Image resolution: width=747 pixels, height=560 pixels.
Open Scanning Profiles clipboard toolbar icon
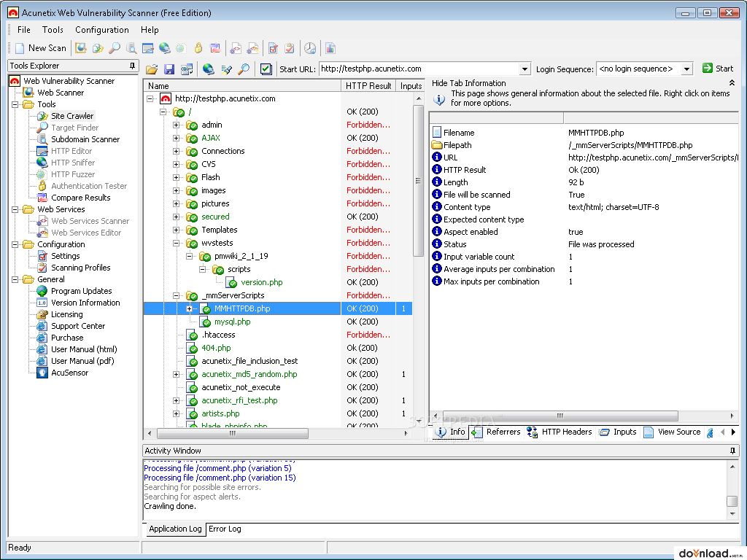pos(289,48)
